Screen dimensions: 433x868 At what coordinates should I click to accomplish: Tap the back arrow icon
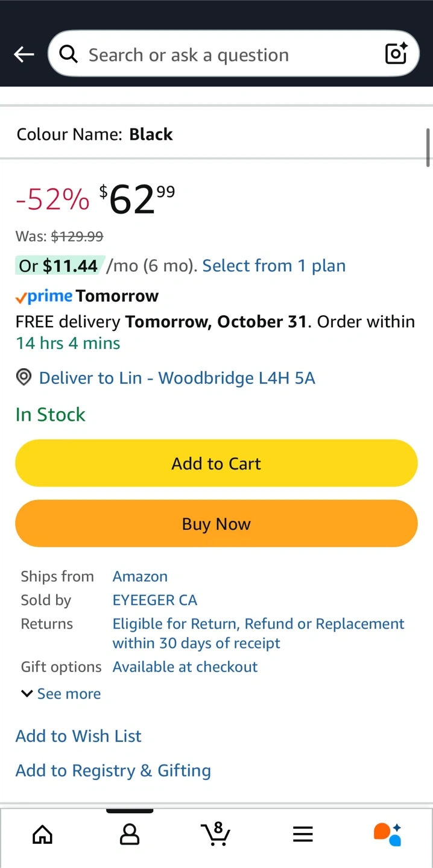pos(24,55)
